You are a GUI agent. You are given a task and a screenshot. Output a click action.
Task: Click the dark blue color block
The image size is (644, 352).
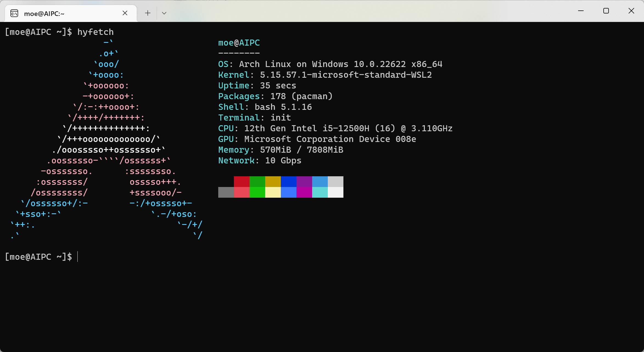[289, 181]
